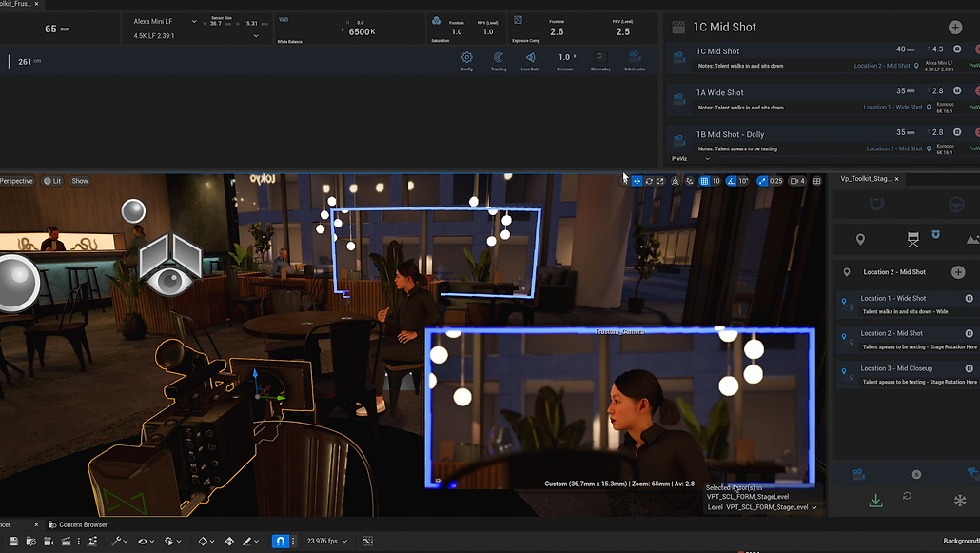
Task: Open grid snap value 10 dropdown
Action: point(716,181)
